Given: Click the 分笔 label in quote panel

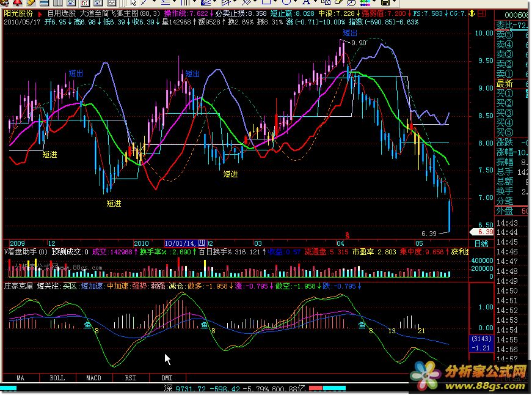Looking at the screenshot, I should (x=505, y=200).
